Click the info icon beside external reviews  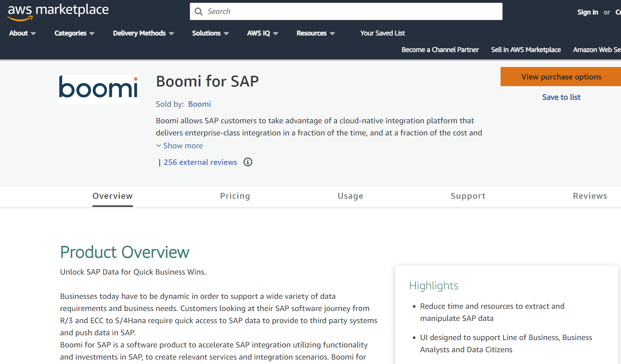[x=248, y=162]
